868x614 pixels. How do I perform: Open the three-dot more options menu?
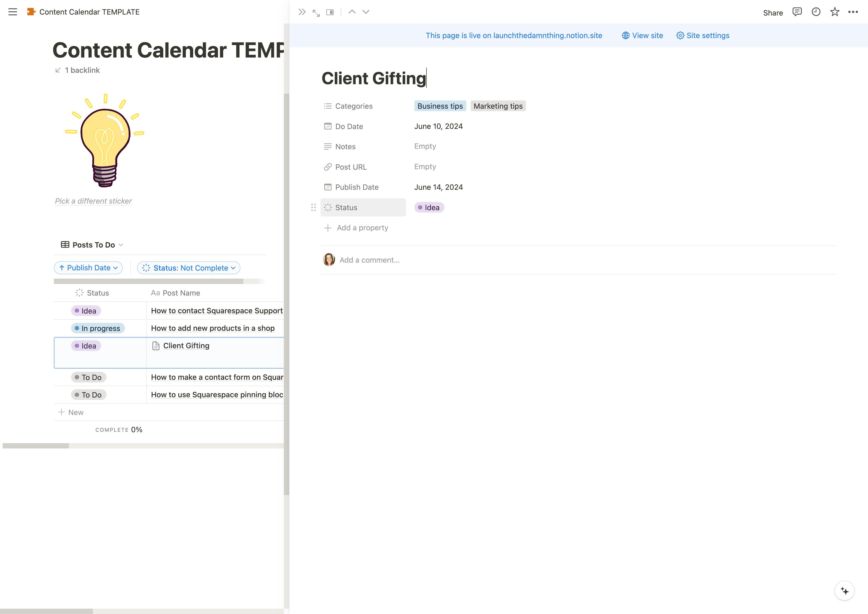coord(853,12)
